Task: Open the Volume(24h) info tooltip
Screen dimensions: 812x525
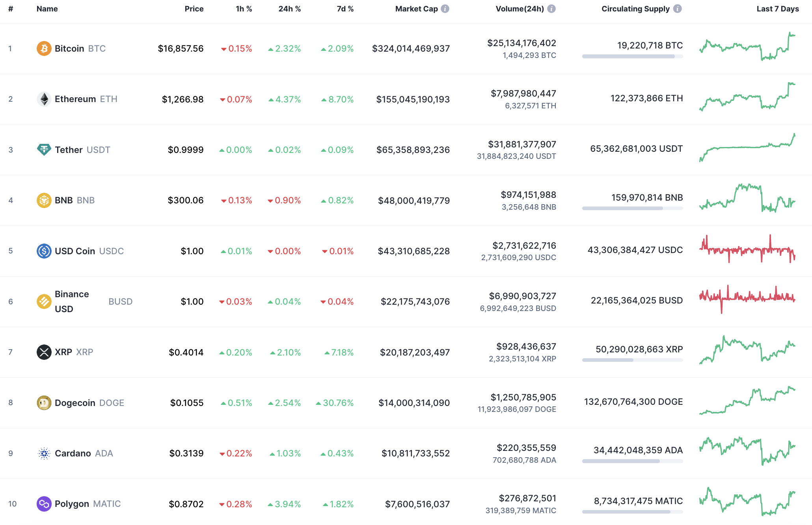Action: tap(552, 9)
